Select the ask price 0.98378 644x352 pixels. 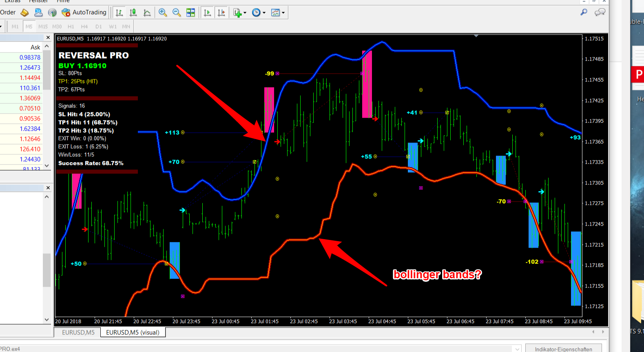[x=30, y=57]
